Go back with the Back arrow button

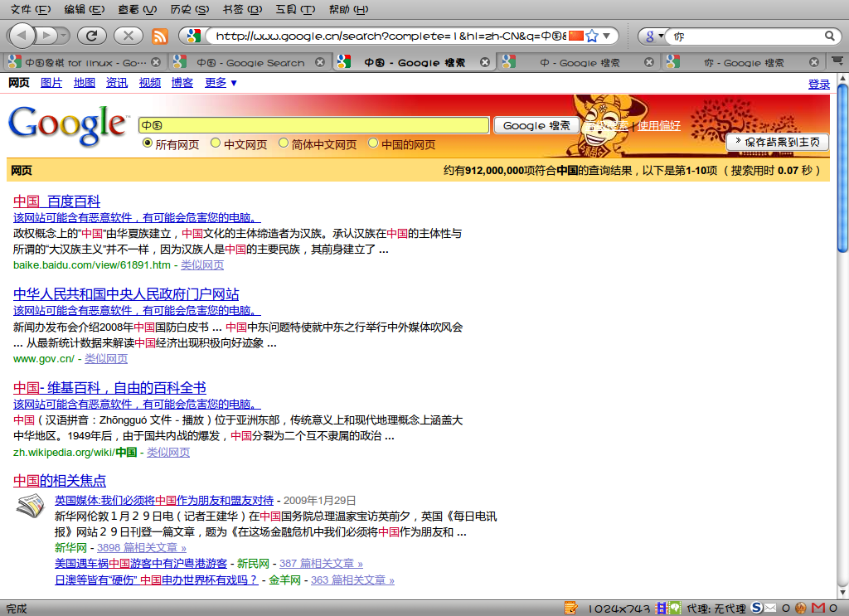pyautogui.click(x=22, y=36)
